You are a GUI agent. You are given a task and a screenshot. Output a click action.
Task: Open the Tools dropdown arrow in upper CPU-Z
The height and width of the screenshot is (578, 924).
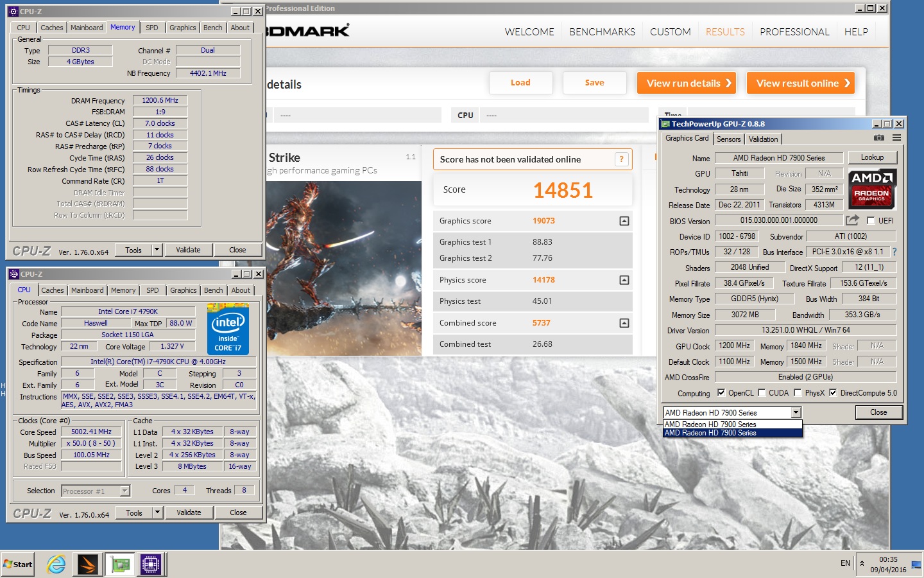click(x=156, y=250)
